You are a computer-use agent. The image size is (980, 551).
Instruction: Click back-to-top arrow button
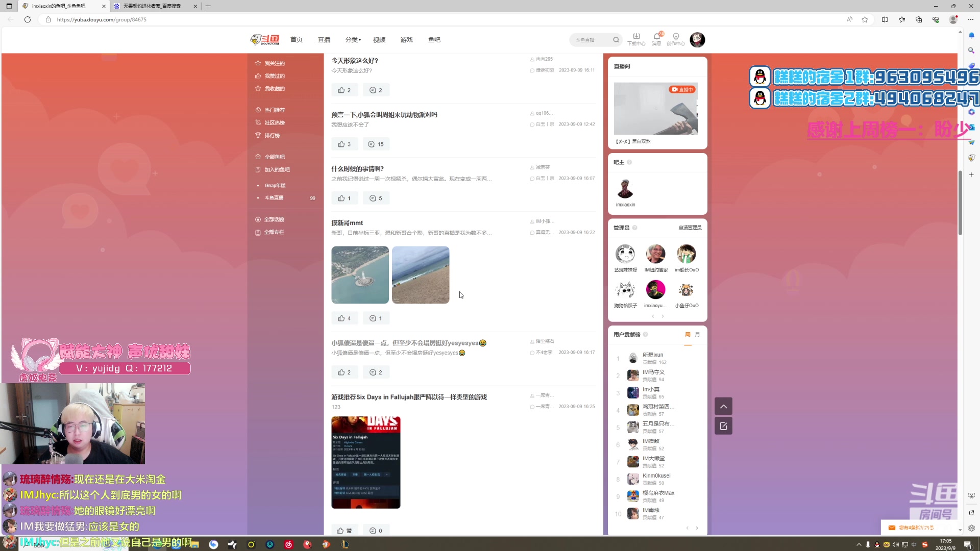pos(723,406)
